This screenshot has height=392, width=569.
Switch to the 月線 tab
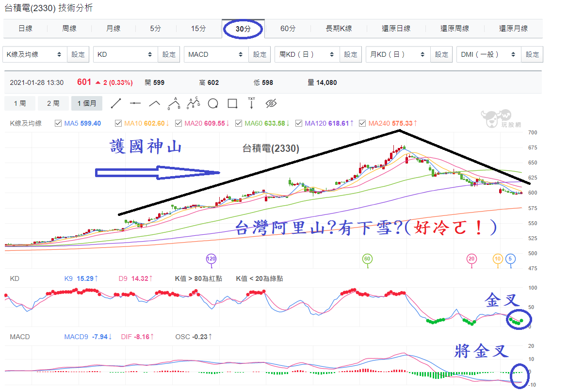pos(113,28)
